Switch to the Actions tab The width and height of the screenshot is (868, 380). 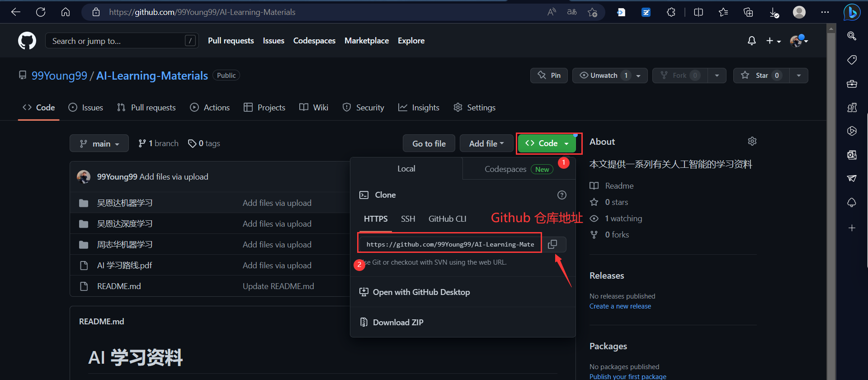[210, 108]
